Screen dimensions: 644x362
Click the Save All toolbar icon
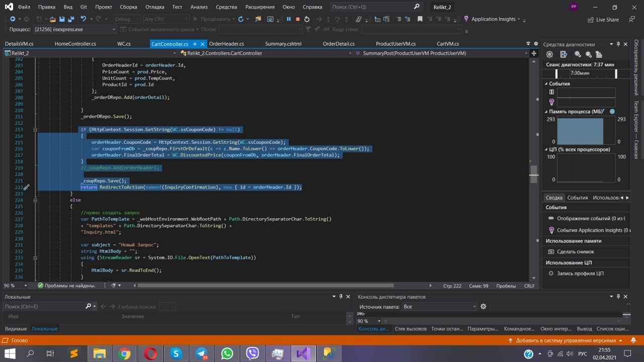point(71,19)
